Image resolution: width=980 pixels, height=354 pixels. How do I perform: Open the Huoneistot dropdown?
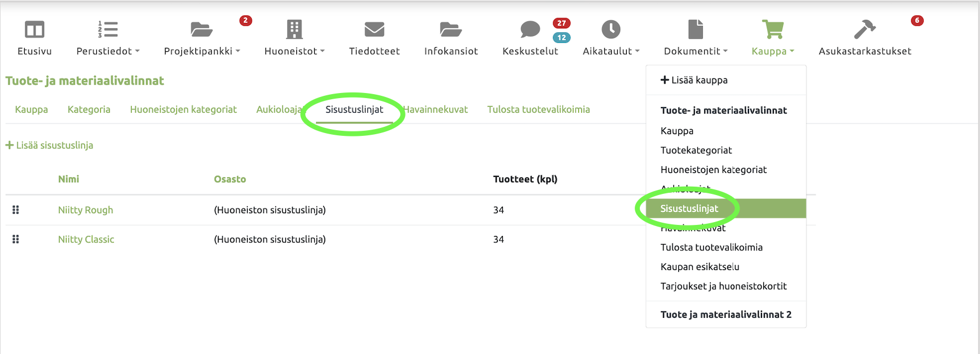pos(294,51)
